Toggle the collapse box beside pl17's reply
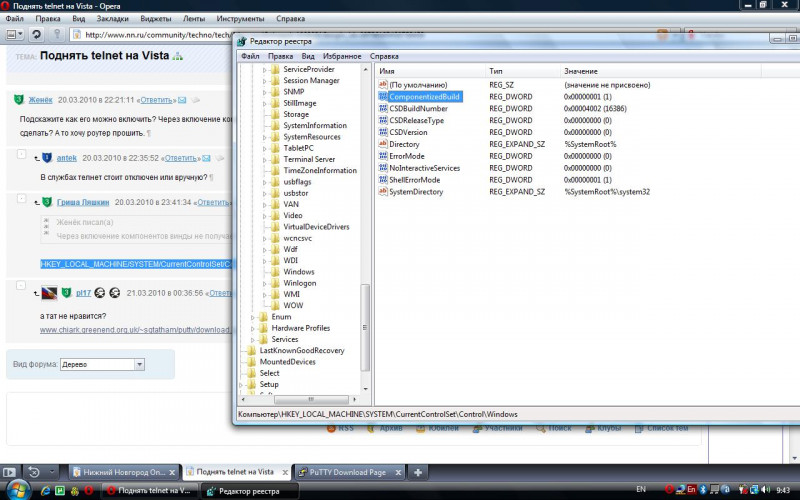 [x=21, y=285]
